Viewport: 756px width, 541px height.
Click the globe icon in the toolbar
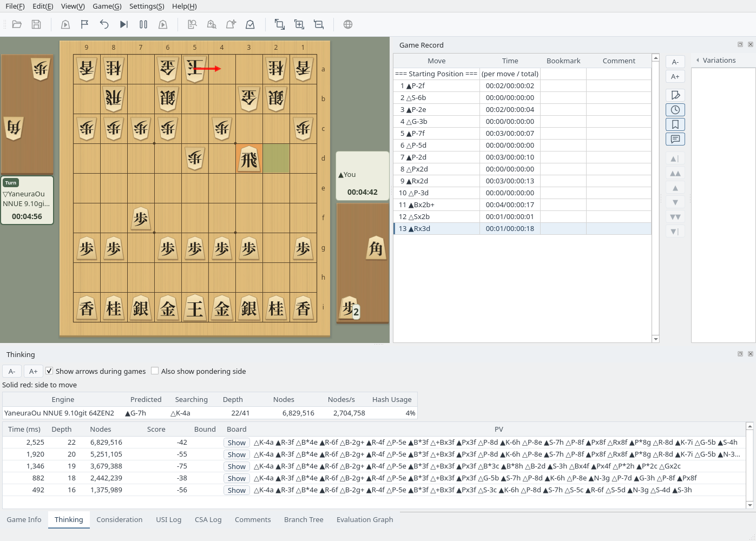pyautogui.click(x=348, y=24)
